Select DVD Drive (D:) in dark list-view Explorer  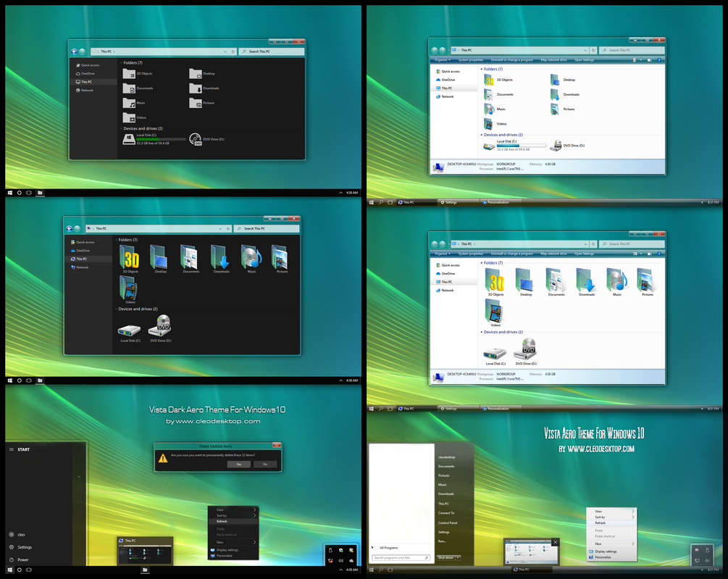click(x=206, y=139)
